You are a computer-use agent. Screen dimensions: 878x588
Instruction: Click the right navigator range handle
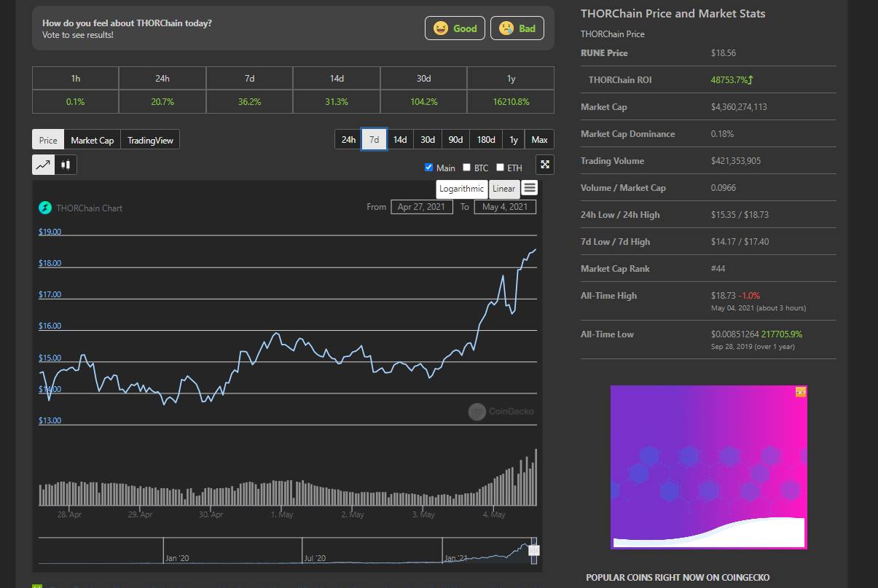point(533,551)
